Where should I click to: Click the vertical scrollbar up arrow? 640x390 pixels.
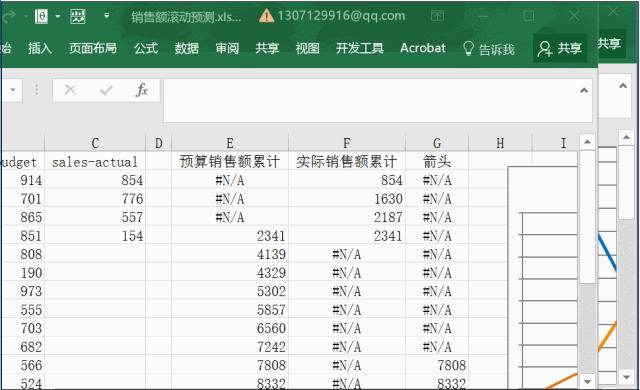point(587,142)
